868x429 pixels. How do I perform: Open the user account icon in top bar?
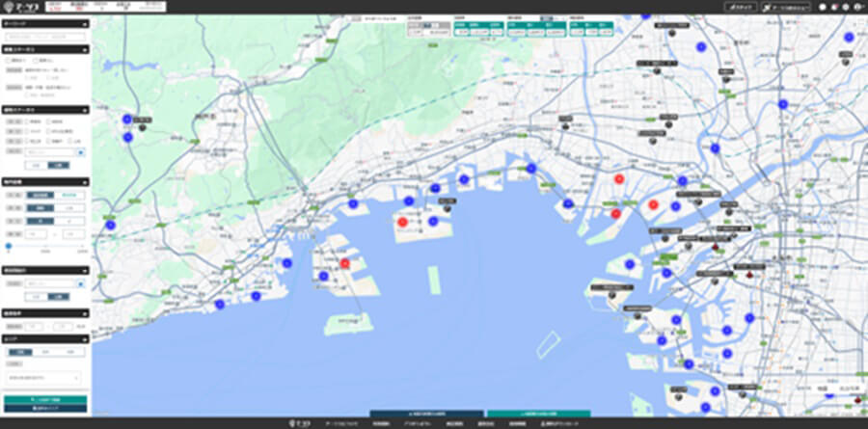click(x=857, y=7)
